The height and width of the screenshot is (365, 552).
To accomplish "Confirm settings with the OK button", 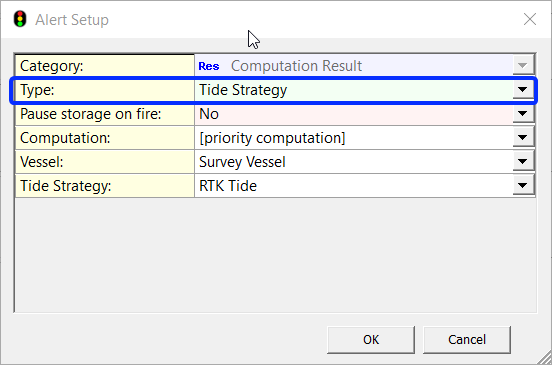I will click(x=371, y=340).
